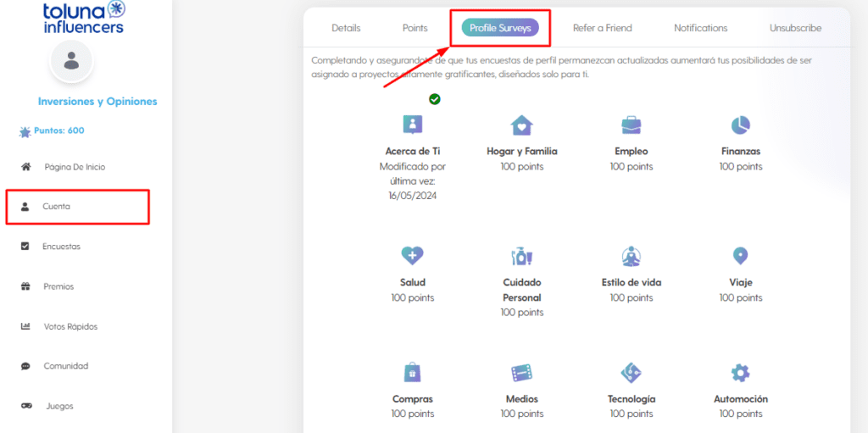Switch to the Details tab
This screenshot has height=433, width=868.
(346, 28)
